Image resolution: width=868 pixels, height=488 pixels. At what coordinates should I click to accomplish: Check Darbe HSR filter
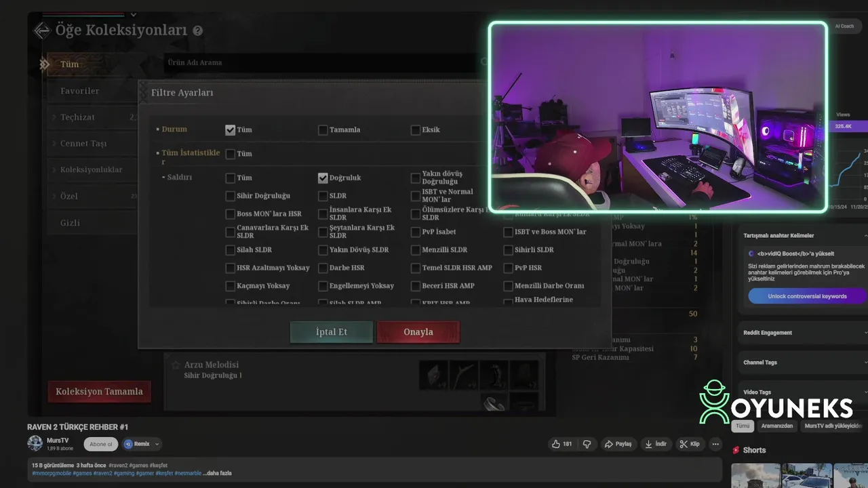point(323,268)
